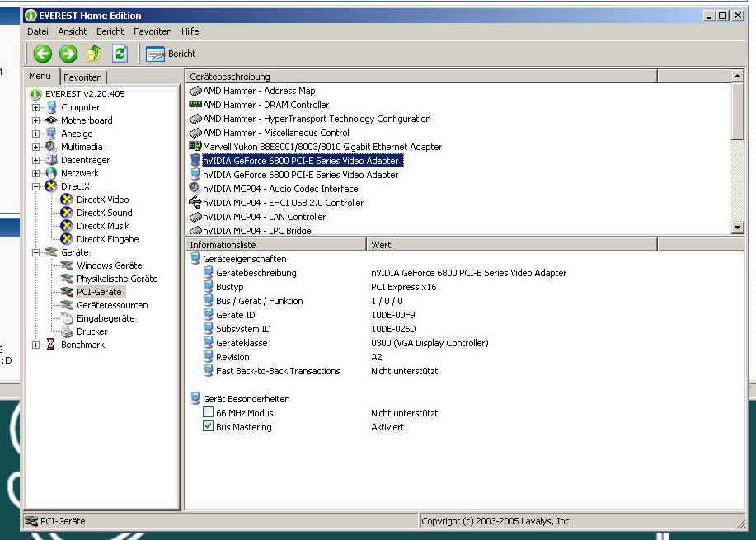Toggle the Bus Mastering checkbox
756x540 pixels.
pyautogui.click(x=208, y=426)
